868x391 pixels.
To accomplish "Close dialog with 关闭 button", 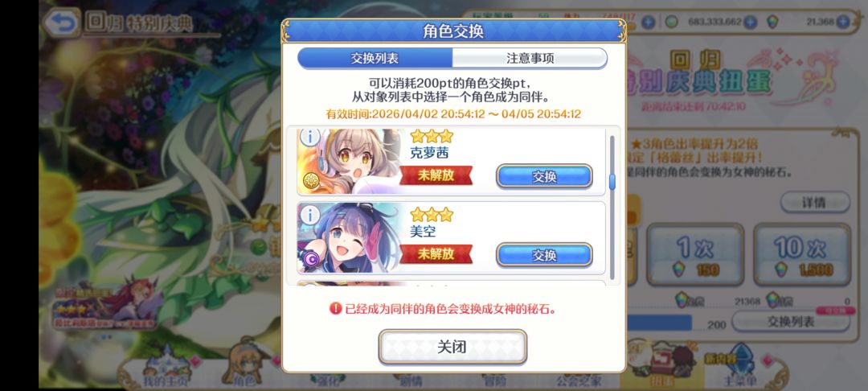I will pos(452,348).
